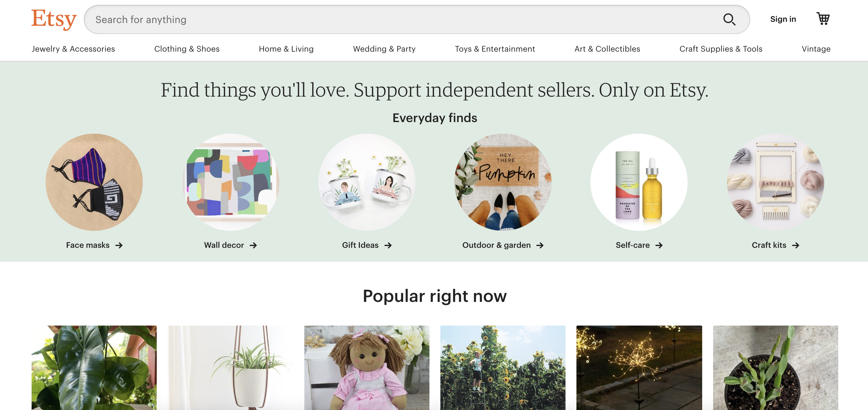Select the Wedding & Party menu item
868x410 pixels.
(384, 49)
